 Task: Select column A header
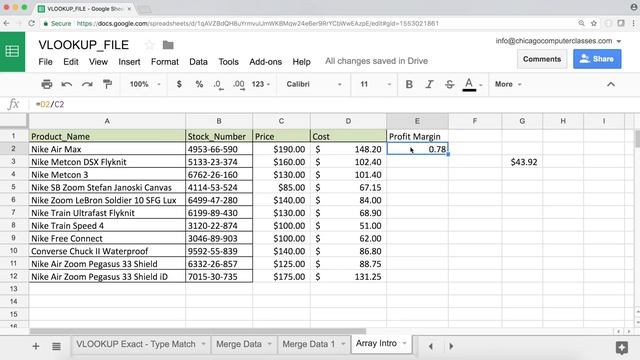107,121
